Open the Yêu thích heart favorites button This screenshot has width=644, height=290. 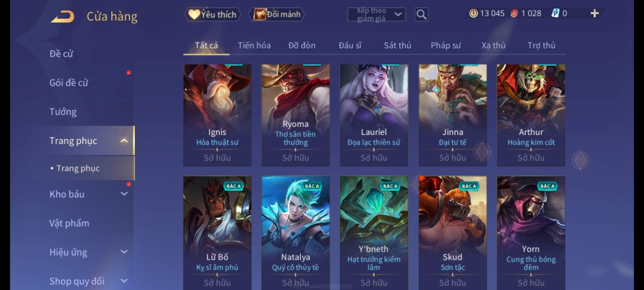[213, 14]
